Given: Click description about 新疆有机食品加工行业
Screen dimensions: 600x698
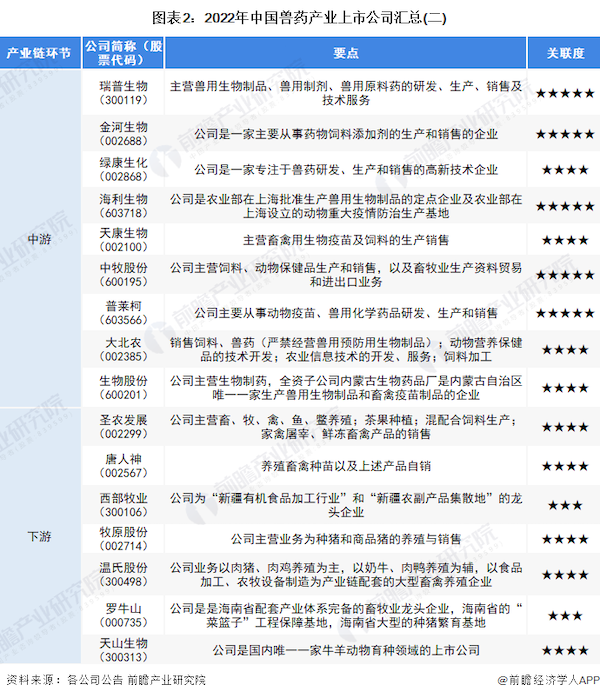Looking at the screenshot, I should [x=346, y=505].
